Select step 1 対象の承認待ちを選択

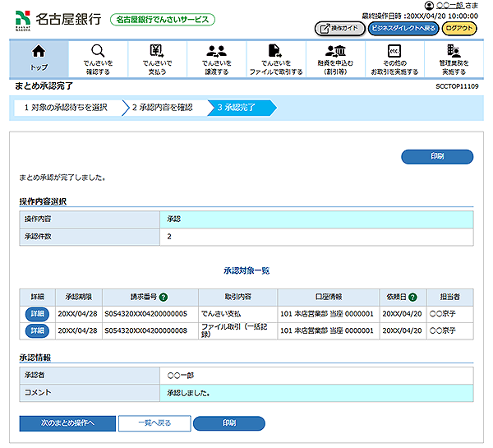click(x=66, y=107)
